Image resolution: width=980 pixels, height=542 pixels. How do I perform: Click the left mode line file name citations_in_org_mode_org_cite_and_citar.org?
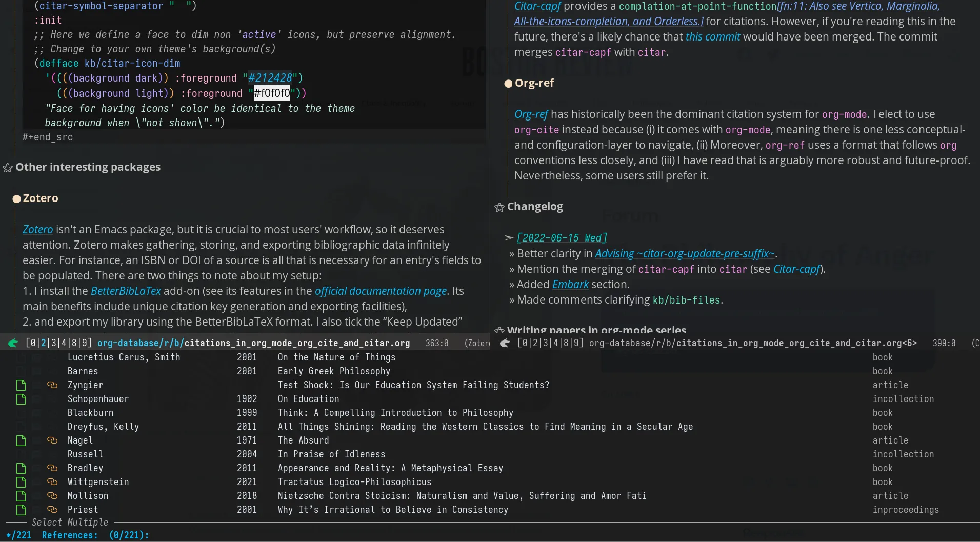[x=297, y=343]
